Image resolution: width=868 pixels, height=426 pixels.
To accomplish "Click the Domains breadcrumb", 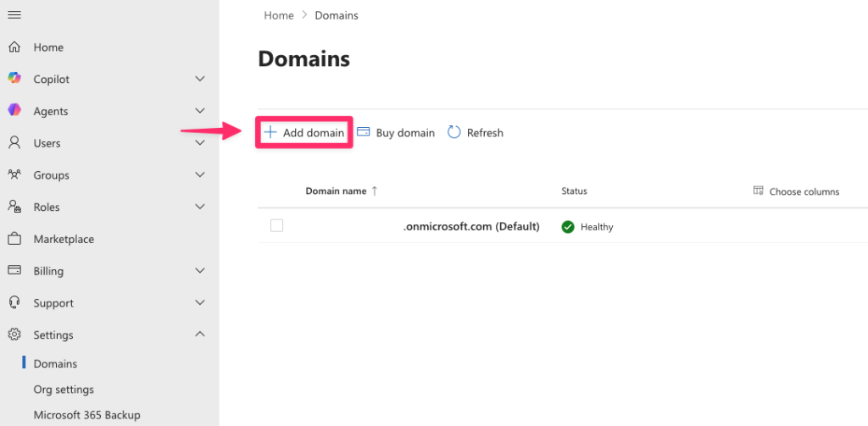I will 337,15.
